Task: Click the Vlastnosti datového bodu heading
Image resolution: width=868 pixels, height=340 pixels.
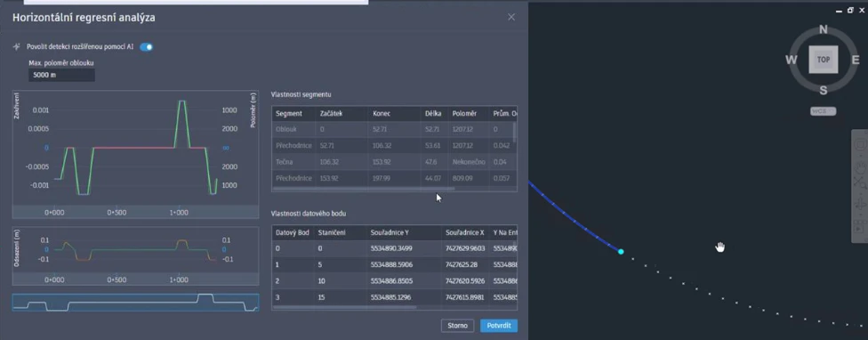Action: coord(309,214)
